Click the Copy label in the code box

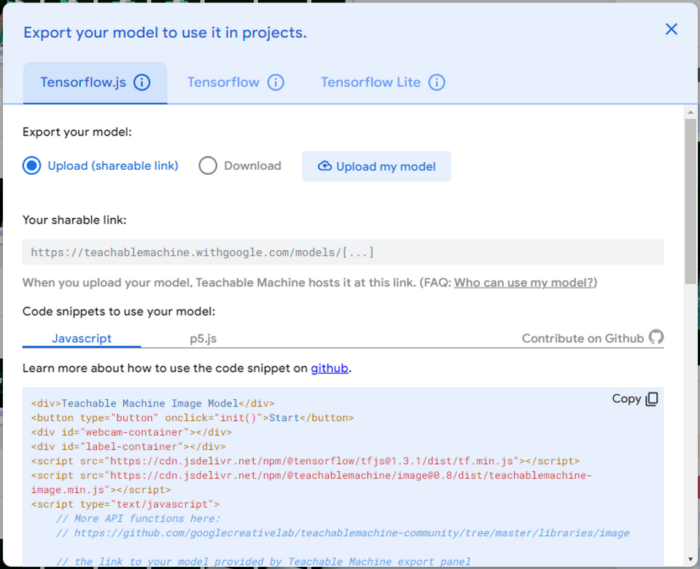(626, 399)
